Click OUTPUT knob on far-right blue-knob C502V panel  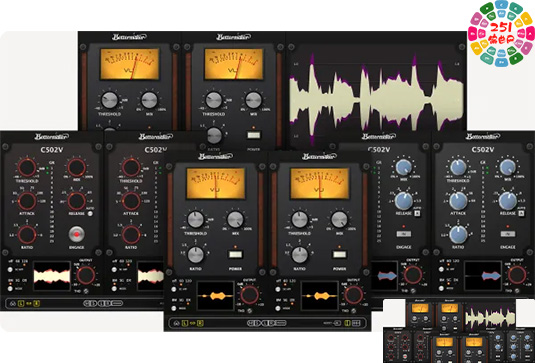[517, 275]
